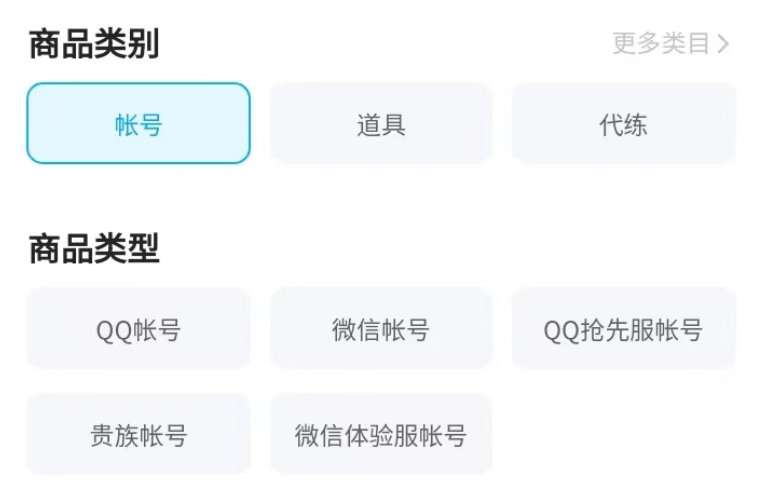Click the 商品类别 section heading
Viewport: 767px width, 491px height.
click(x=94, y=44)
